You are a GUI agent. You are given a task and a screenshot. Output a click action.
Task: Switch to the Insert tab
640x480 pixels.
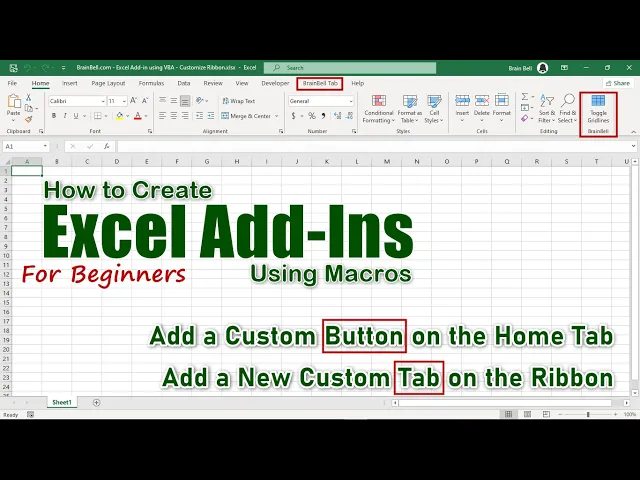point(70,83)
